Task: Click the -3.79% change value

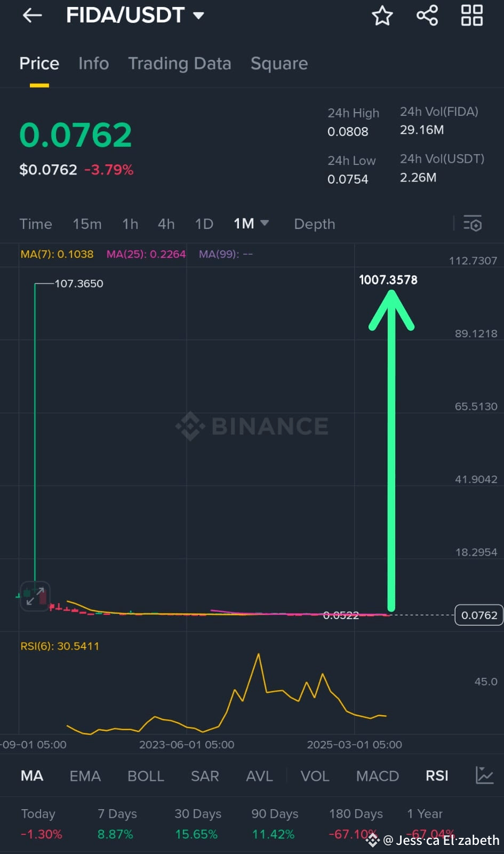Action: (109, 170)
